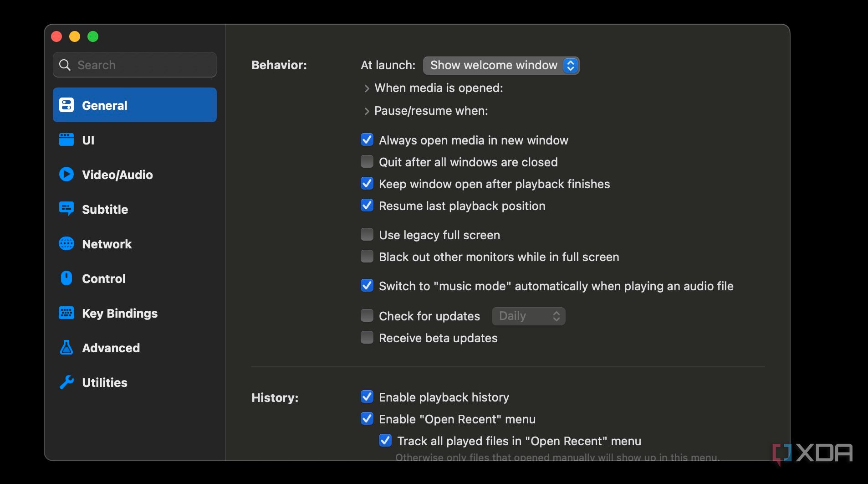The height and width of the screenshot is (484, 868).
Task: Open the General preferences tab
Action: point(135,105)
